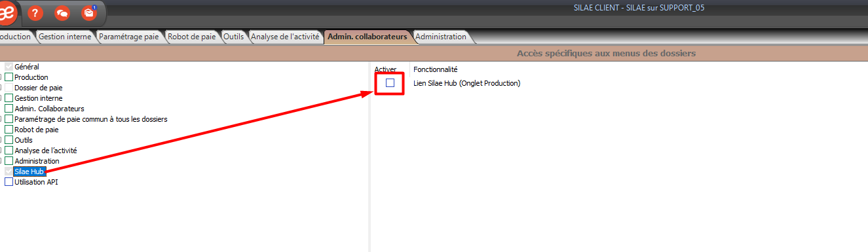
Task: Tick the Robot de paie tree checkbox
Action: (x=9, y=130)
